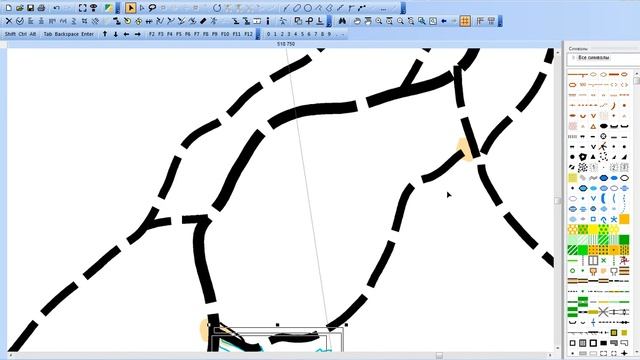Click the Enter key button
Viewport: 640px width, 360px height.
tap(87, 34)
